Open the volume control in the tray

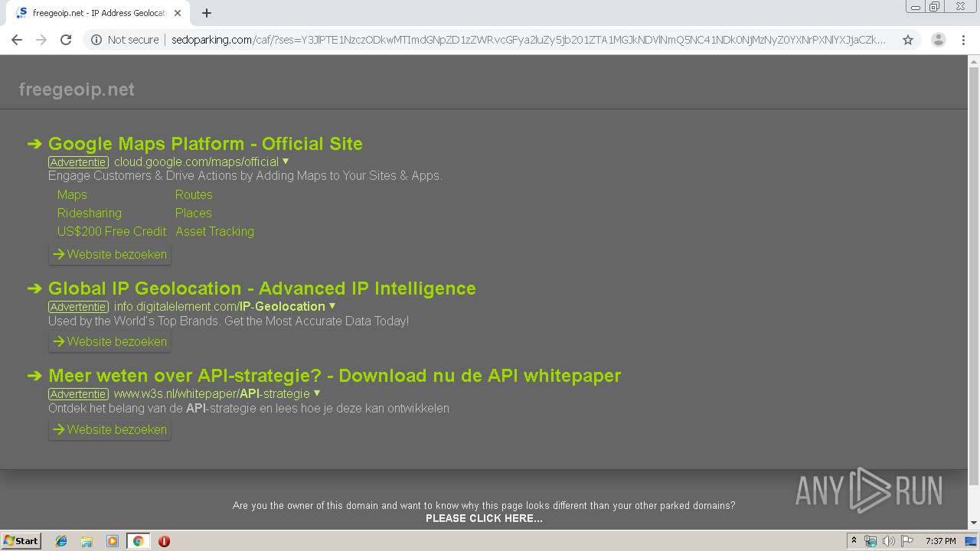tap(889, 541)
